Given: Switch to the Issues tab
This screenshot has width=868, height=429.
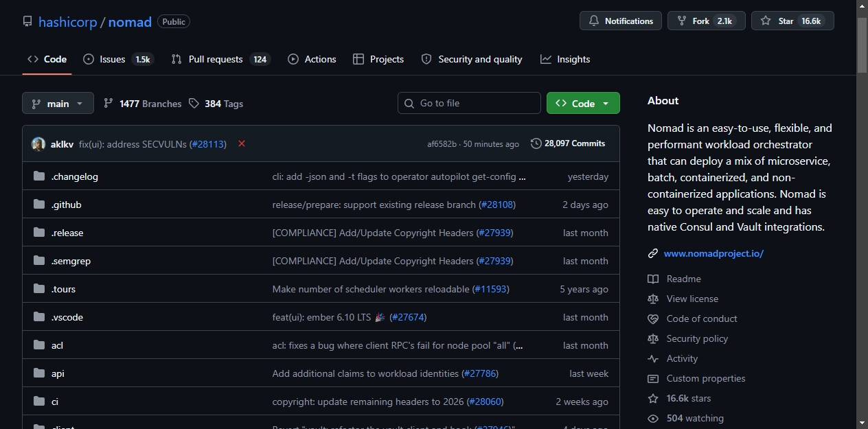Looking at the screenshot, I should click(x=117, y=59).
